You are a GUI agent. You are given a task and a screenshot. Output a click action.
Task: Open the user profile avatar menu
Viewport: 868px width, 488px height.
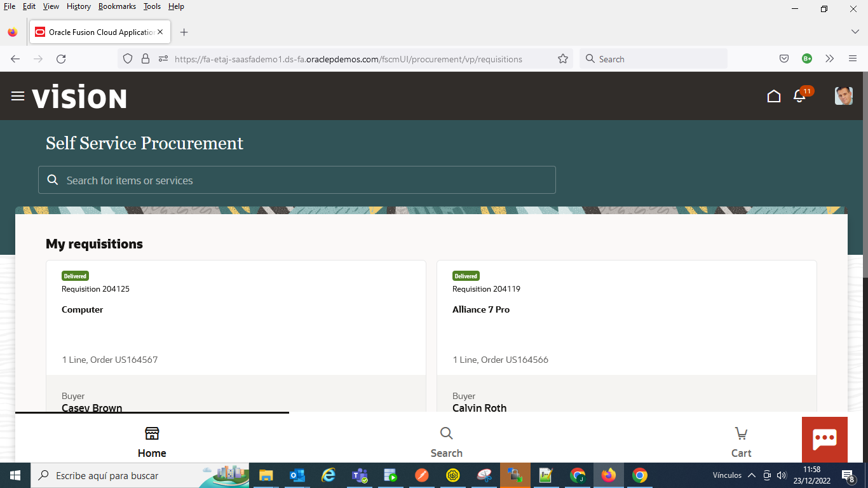843,96
